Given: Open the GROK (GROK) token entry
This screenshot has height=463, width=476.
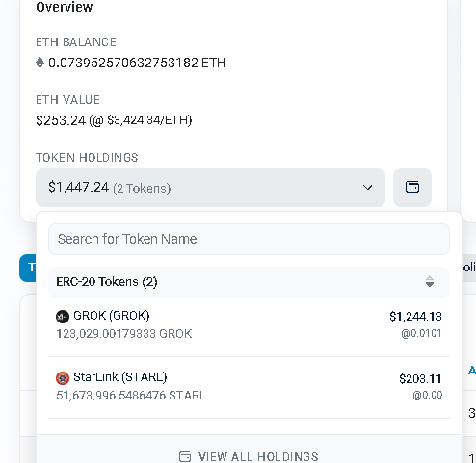Looking at the screenshot, I should tap(249, 324).
